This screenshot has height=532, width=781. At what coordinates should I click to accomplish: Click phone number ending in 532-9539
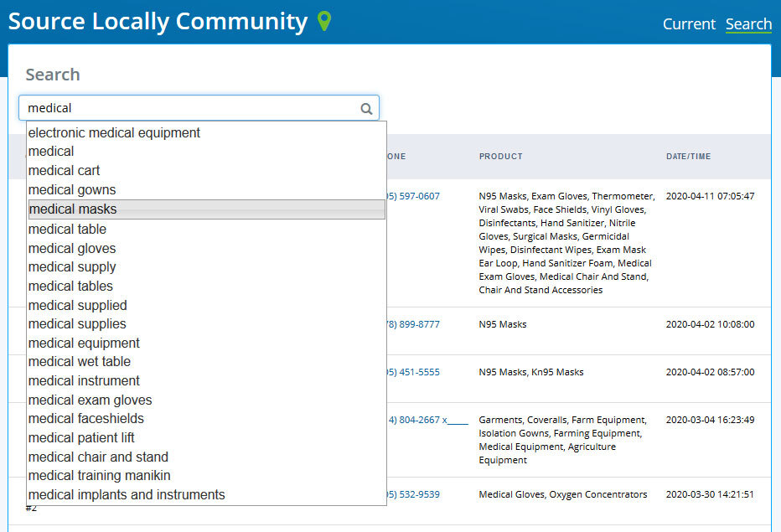pos(413,494)
